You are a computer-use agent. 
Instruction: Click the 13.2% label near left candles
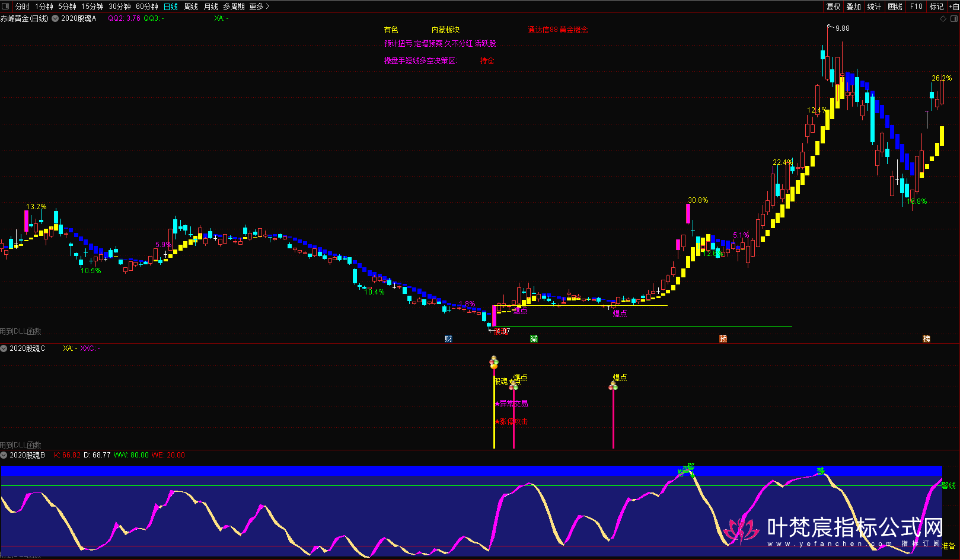pyautogui.click(x=36, y=207)
